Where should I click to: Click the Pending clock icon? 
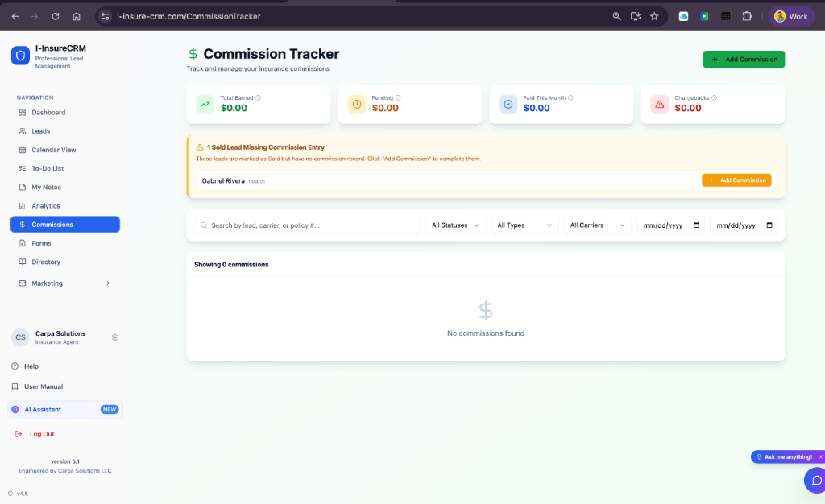pos(357,104)
